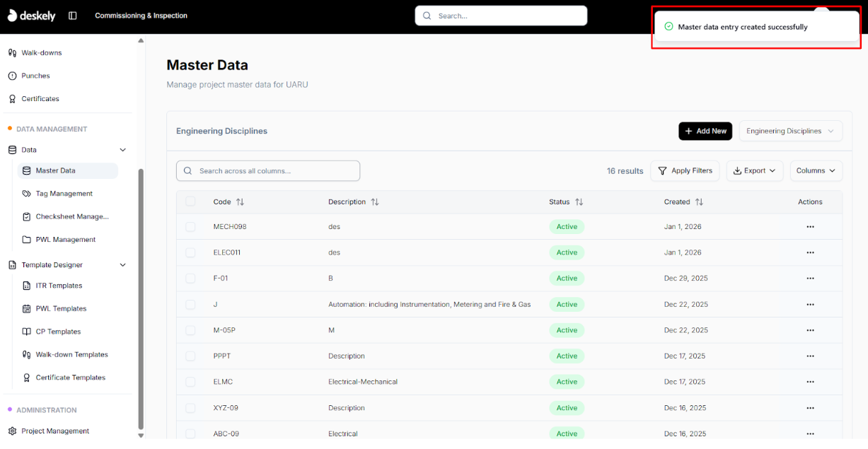Select the Tag Management icon
The width and height of the screenshot is (868, 449).
click(x=27, y=193)
